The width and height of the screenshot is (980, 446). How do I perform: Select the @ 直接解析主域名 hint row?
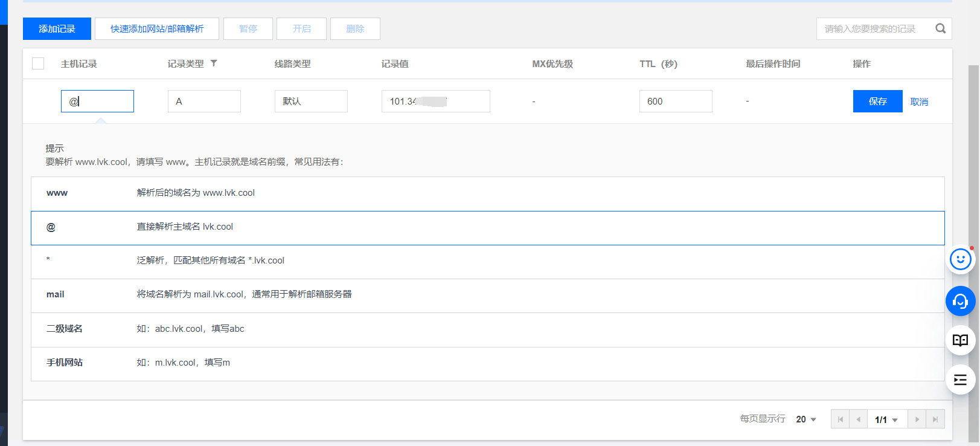click(x=488, y=228)
